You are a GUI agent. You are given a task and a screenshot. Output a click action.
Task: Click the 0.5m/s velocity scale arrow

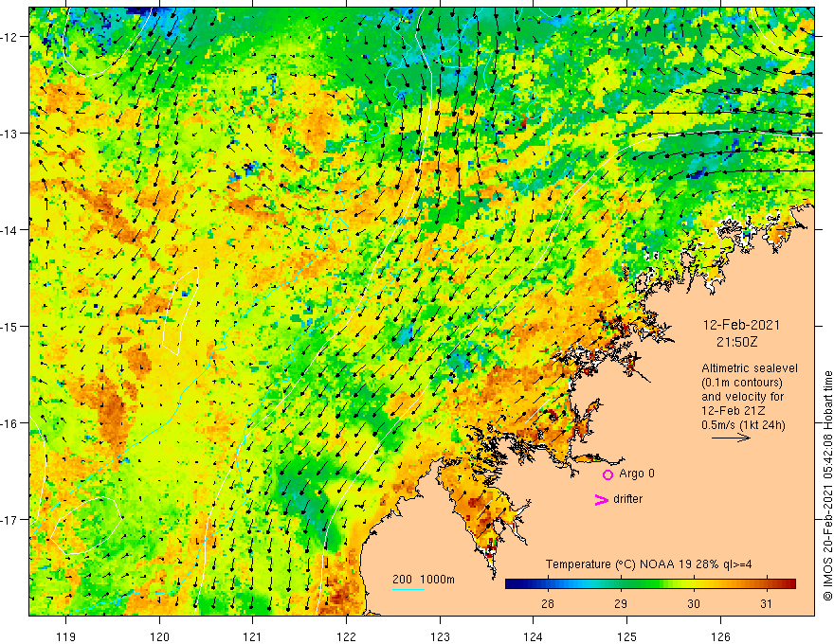pos(731,438)
